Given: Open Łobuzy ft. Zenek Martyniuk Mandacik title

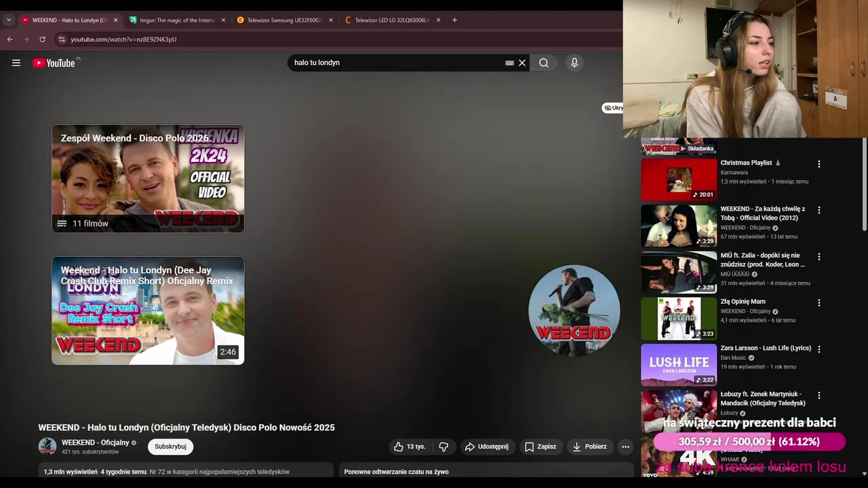Looking at the screenshot, I should tap(763, 399).
